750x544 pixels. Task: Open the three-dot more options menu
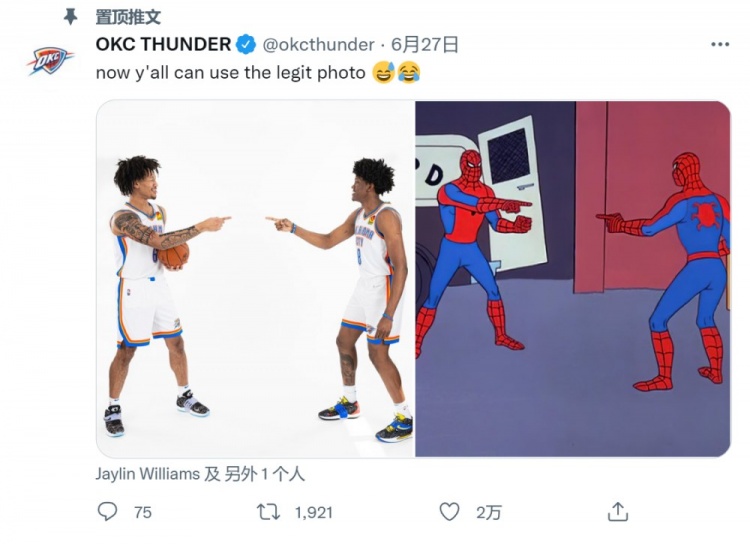click(720, 44)
